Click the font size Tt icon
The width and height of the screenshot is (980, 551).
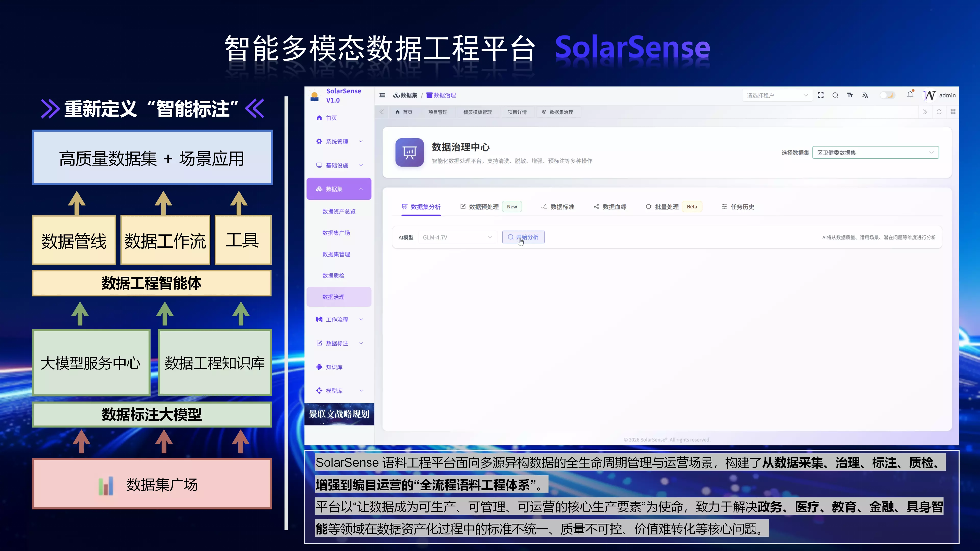[850, 95]
